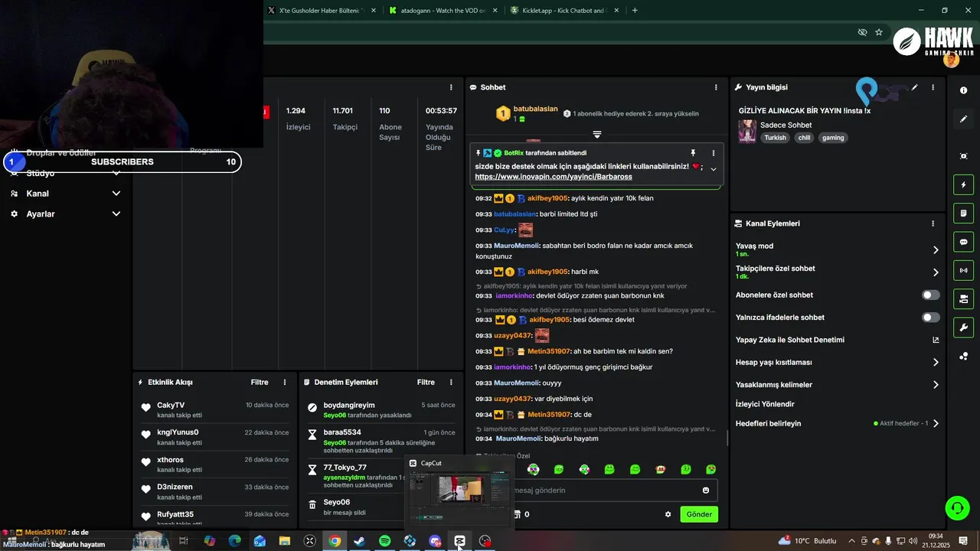
Task: Enable Abonelere özel sohbet toggle
Action: [930, 295]
